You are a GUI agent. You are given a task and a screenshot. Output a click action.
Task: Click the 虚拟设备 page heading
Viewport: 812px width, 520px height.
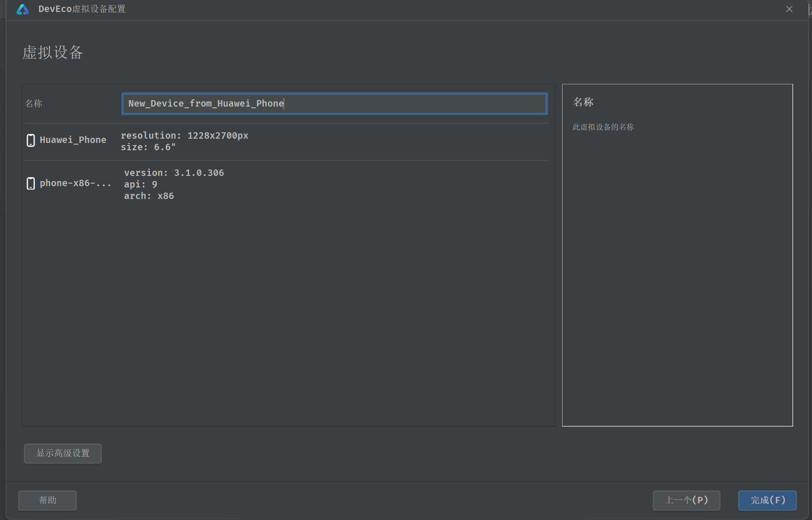(x=53, y=52)
